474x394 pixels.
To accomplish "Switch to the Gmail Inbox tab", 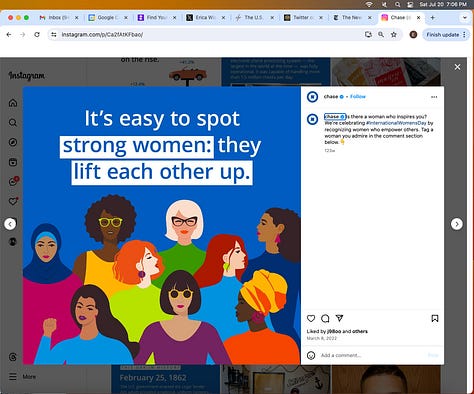I will click(58, 18).
